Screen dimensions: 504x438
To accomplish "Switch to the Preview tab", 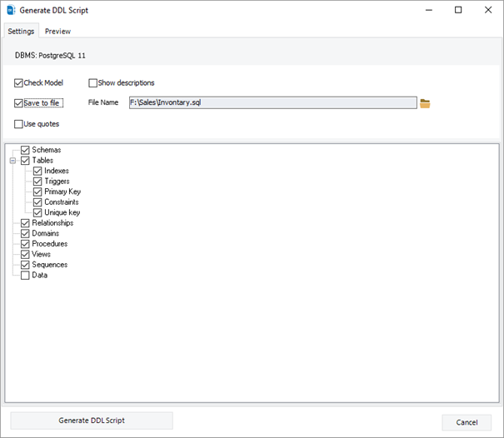I will pyautogui.click(x=57, y=31).
